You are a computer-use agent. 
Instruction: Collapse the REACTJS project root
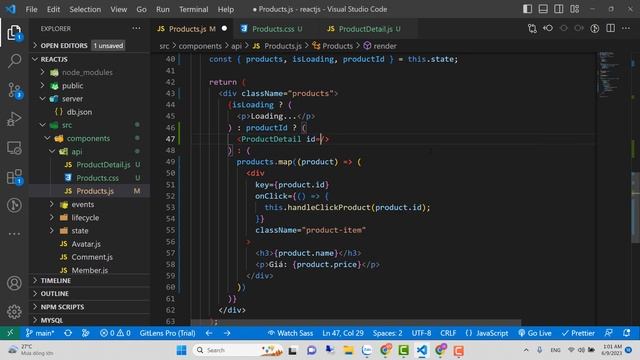pyautogui.click(x=89, y=59)
